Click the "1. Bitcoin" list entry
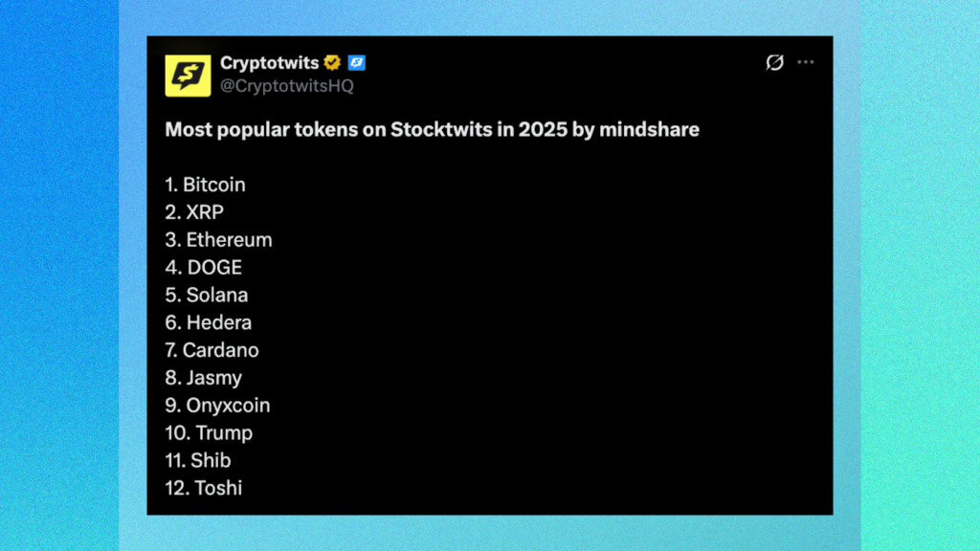This screenshot has height=551, width=980. (x=205, y=185)
